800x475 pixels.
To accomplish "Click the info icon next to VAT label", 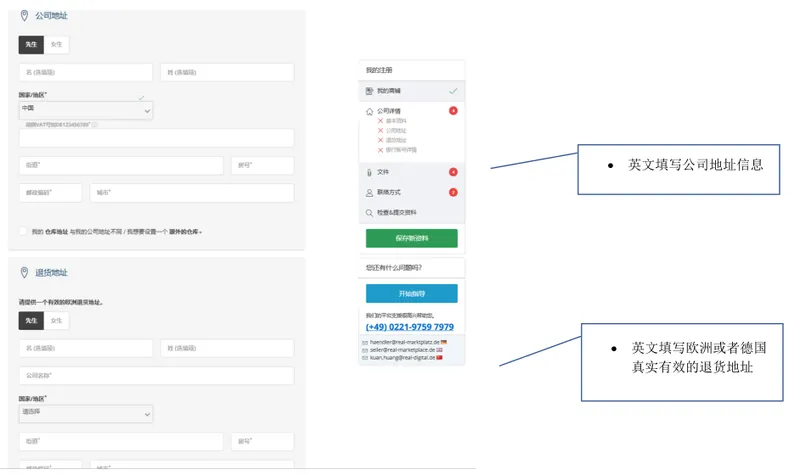I will click(95, 124).
